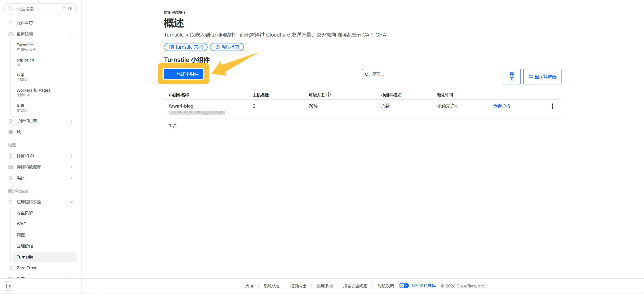Click the 托管 mode cell
Screen dimensions: 644x294
(x=385, y=106)
